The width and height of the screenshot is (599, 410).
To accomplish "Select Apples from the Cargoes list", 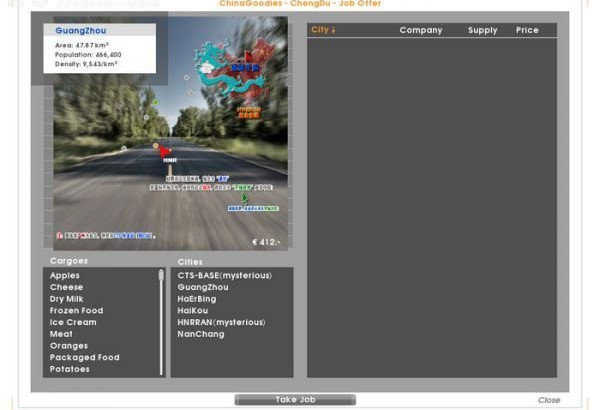I will click(65, 275).
